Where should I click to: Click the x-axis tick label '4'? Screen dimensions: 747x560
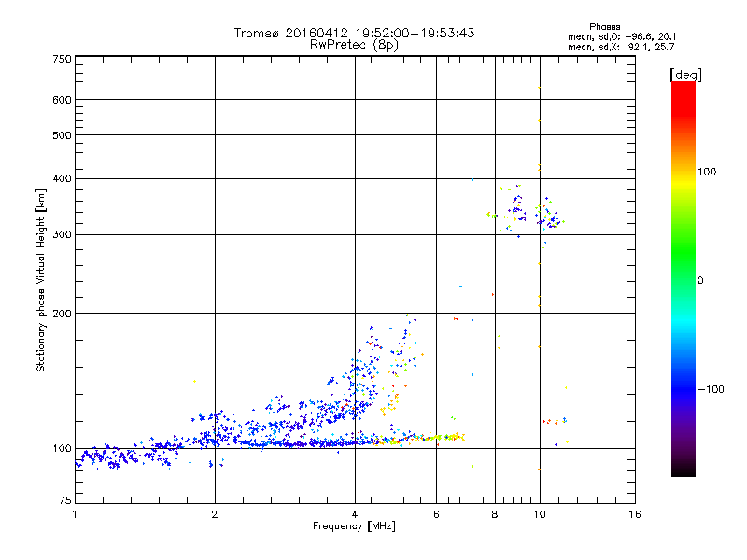(355, 514)
